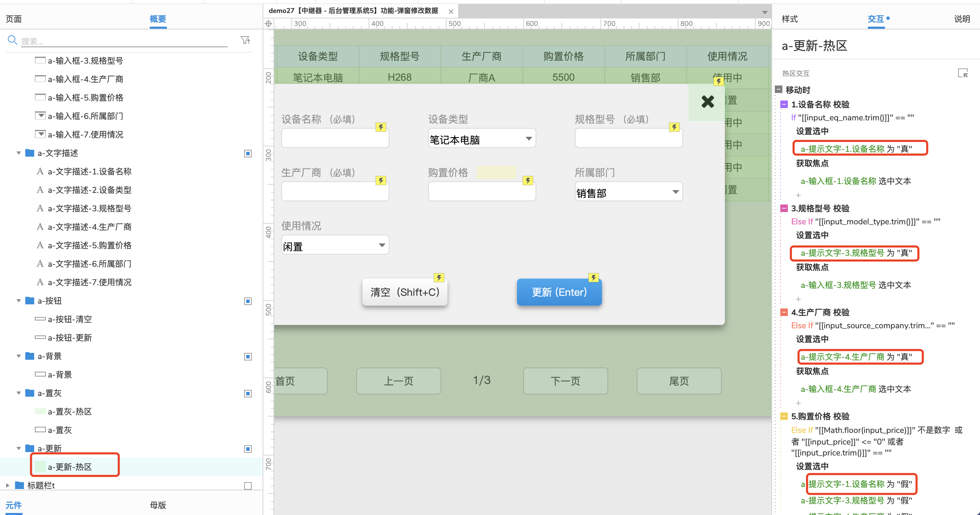Switch to the 概要 tab
This screenshot has height=515, width=980.
[158, 19]
